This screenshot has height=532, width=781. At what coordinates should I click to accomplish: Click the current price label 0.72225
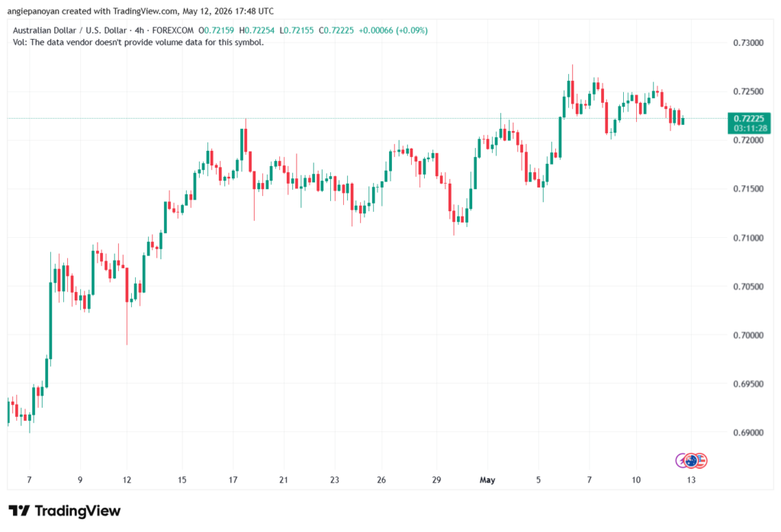tap(749, 118)
